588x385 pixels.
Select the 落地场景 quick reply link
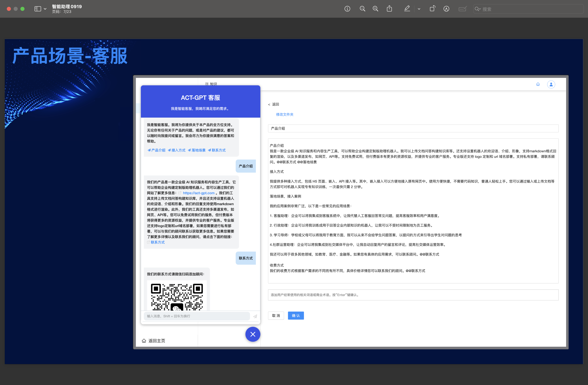click(197, 150)
